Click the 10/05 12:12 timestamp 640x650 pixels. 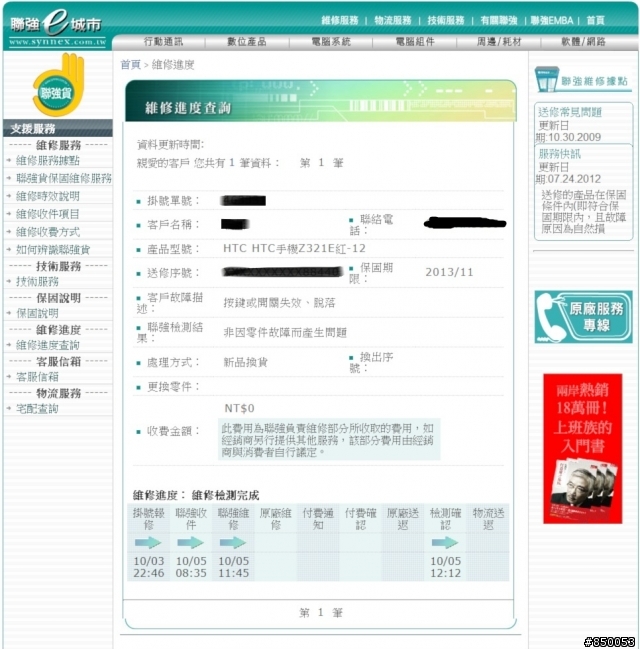(x=446, y=567)
